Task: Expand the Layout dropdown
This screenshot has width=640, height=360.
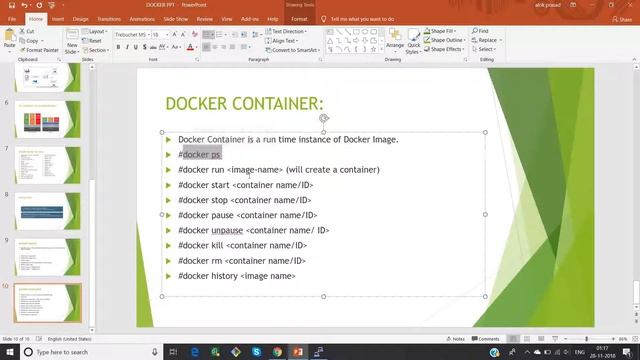Action: (x=95, y=31)
